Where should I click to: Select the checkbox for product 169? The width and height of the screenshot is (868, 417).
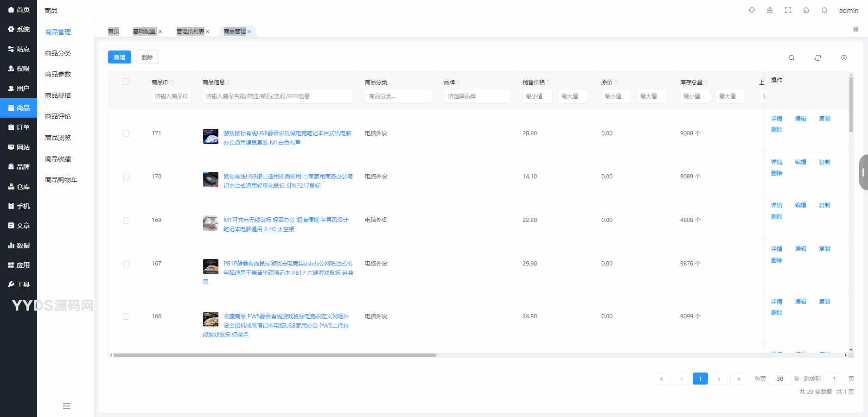click(126, 220)
